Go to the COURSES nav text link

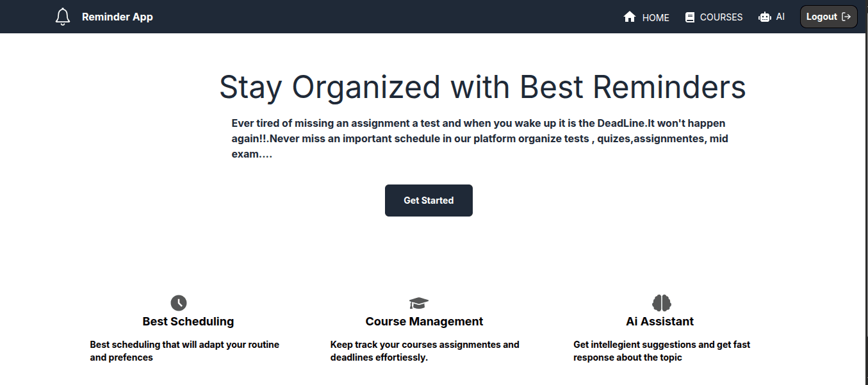click(x=721, y=17)
